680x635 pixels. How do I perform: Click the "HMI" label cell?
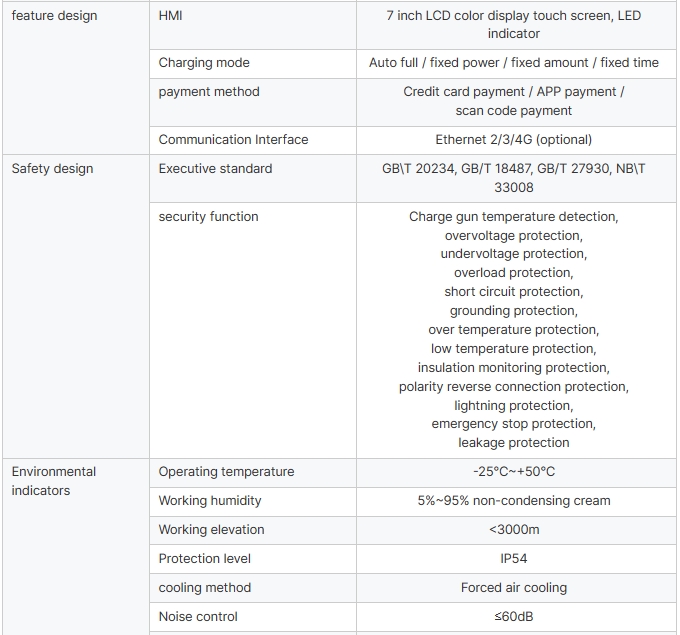(170, 16)
